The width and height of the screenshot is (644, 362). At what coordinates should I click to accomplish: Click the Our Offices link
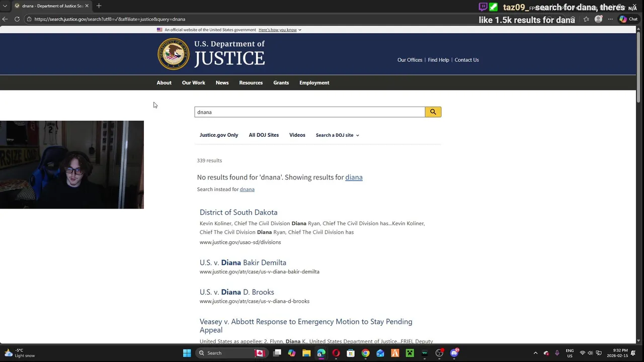tap(410, 60)
